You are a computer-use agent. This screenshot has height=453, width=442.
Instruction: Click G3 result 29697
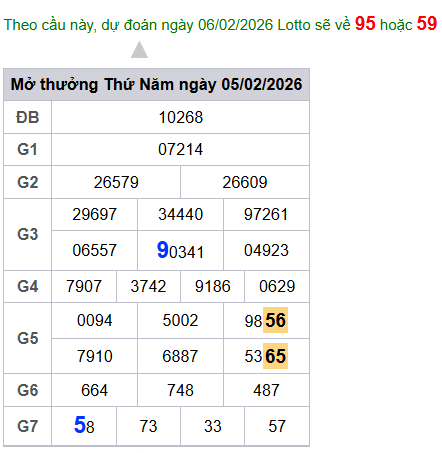point(95,214)
